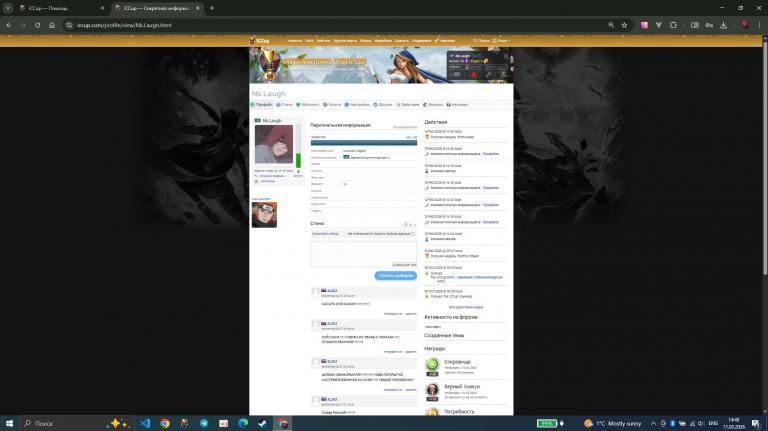This screenshot has width=768, height=431.
Task: Show hidden system tray icons chevron
Action: coord(653,423)
